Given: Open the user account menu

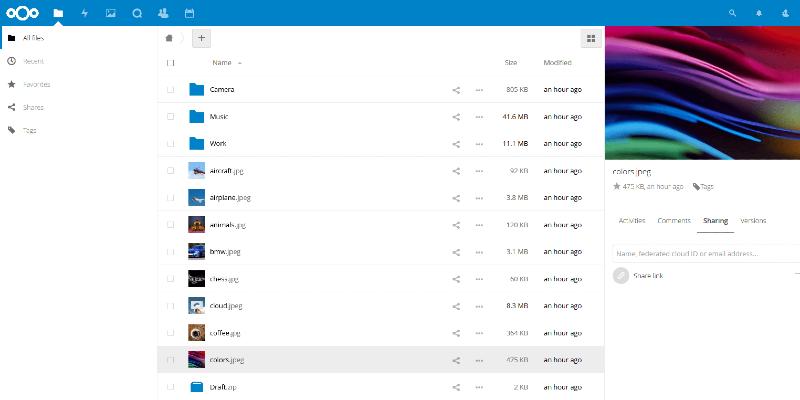Looking at the screenshot, I should (x=785, y=13).
